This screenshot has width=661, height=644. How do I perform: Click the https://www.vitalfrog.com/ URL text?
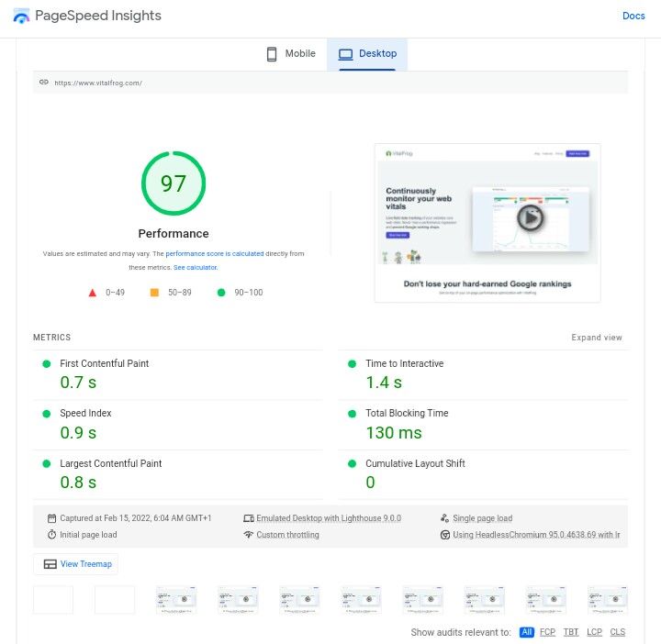click(x=98, y=83)
